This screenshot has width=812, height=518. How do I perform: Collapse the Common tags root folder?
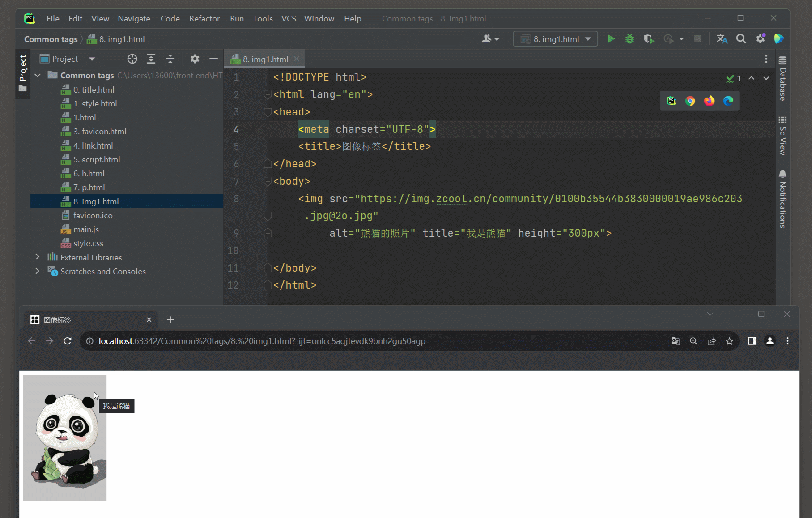pyautogui.click(x=38, y=75)
